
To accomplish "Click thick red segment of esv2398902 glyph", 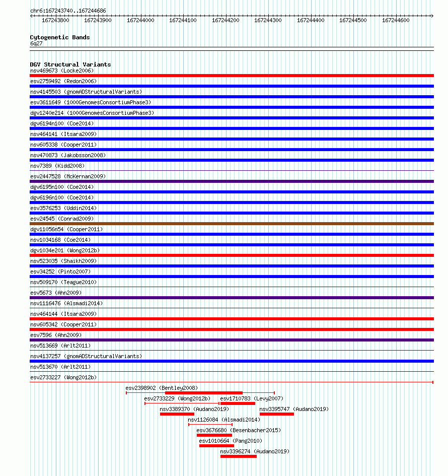I will pyautogui.click(x=204, y=393).
